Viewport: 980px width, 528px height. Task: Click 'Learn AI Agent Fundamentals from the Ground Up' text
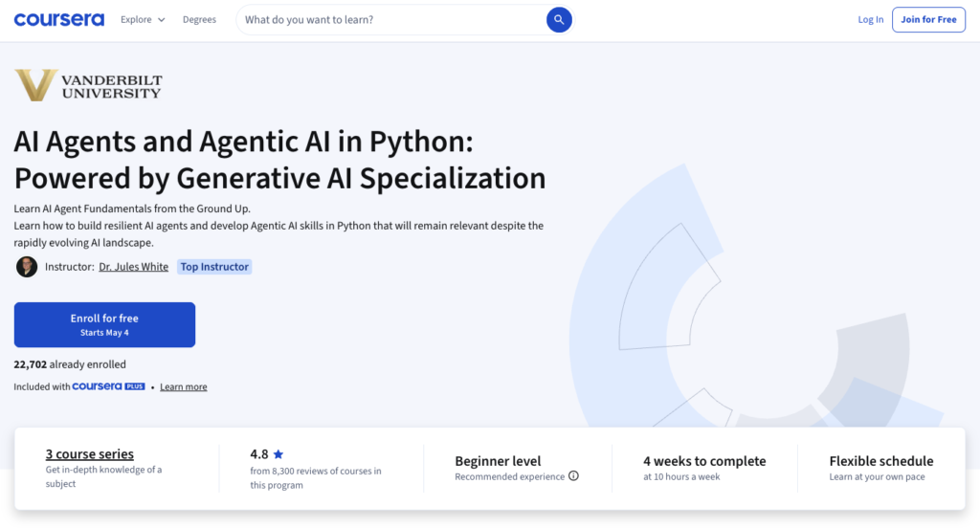pos(132,209)
